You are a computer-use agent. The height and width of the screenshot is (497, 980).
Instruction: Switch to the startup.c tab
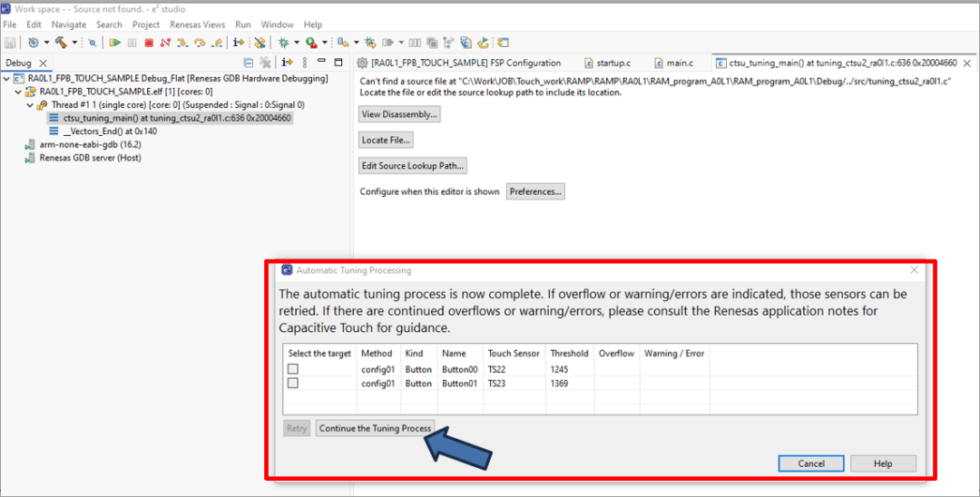[x=607, y=63]
